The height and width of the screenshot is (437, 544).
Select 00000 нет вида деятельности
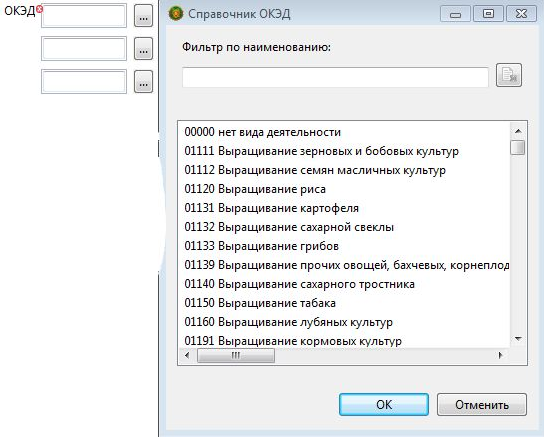click(x=263, y=132)
